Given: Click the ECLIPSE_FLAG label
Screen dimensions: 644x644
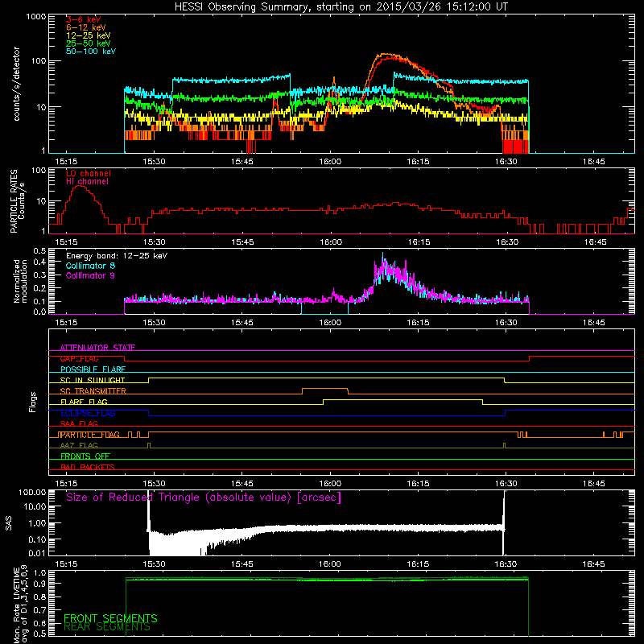Looking at the screenshot, I should pos(88,413).
